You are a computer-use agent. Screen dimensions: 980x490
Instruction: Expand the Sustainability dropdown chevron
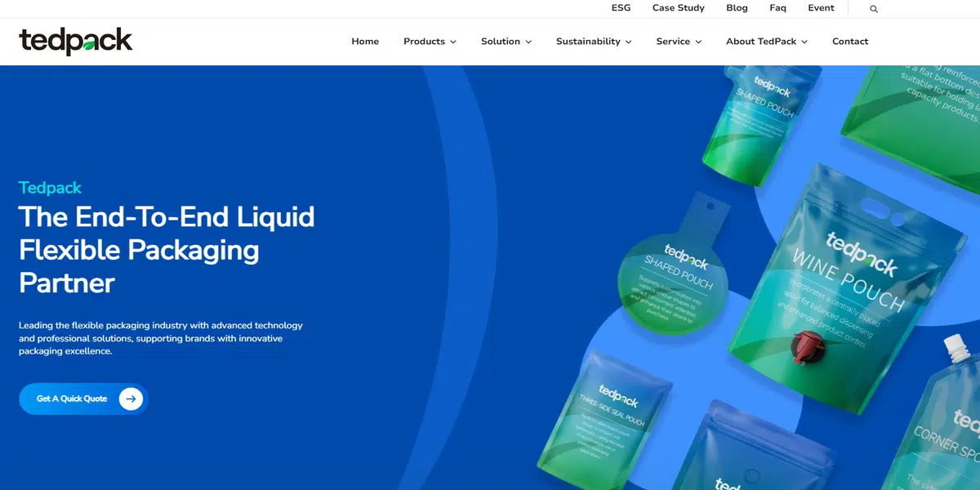point(628,42)
